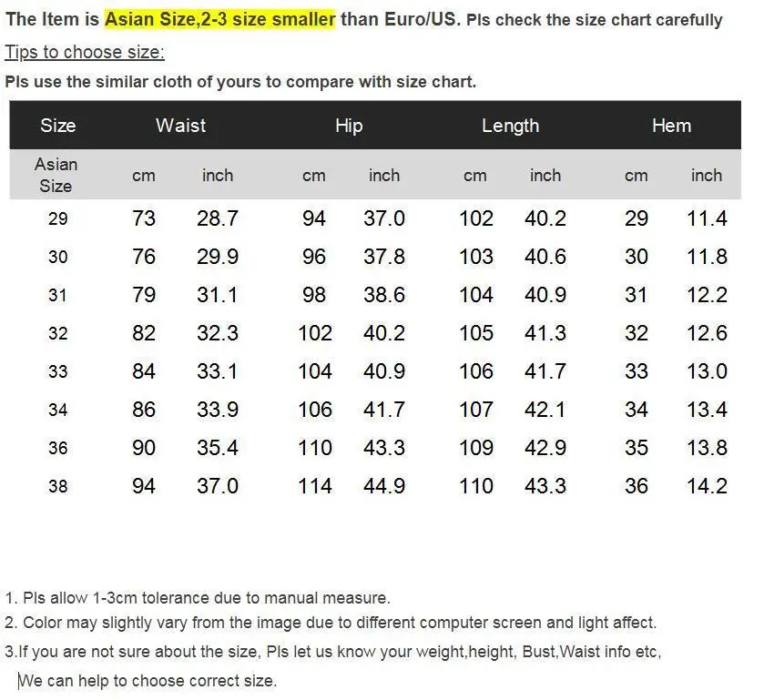The width and height of the screenshot is (764, 700).
Task: Click waist value 90 cm for size 36
Action: (x=144, y=448)
